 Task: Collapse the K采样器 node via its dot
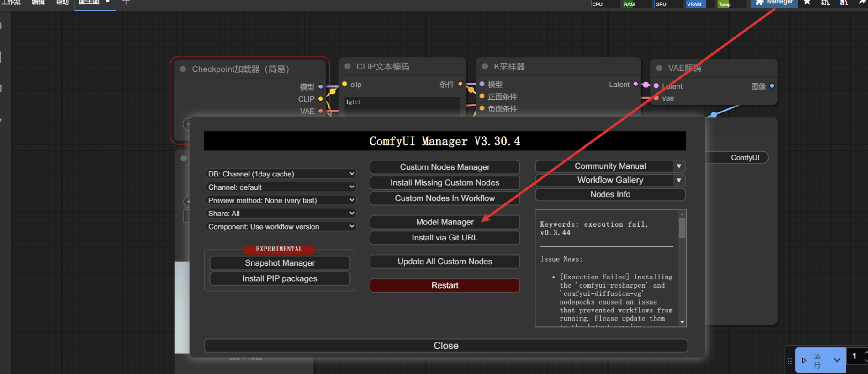[x=485, y=66]
